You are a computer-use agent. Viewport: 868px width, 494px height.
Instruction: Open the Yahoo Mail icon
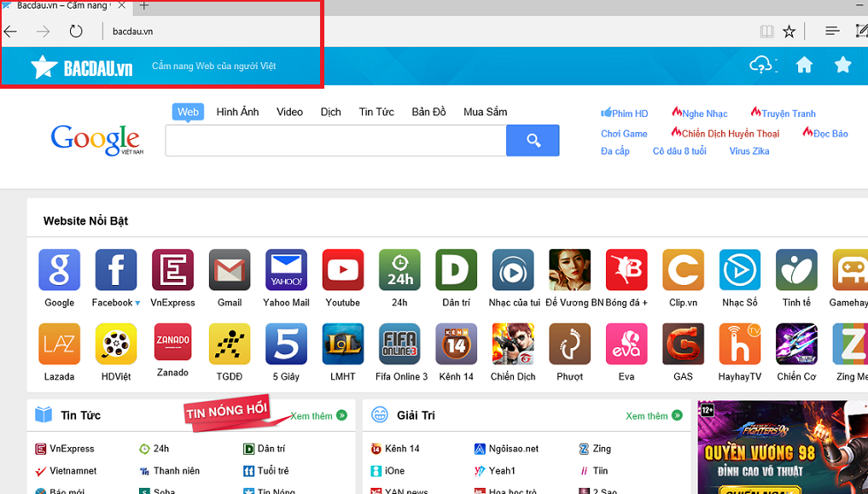[286, 270]
